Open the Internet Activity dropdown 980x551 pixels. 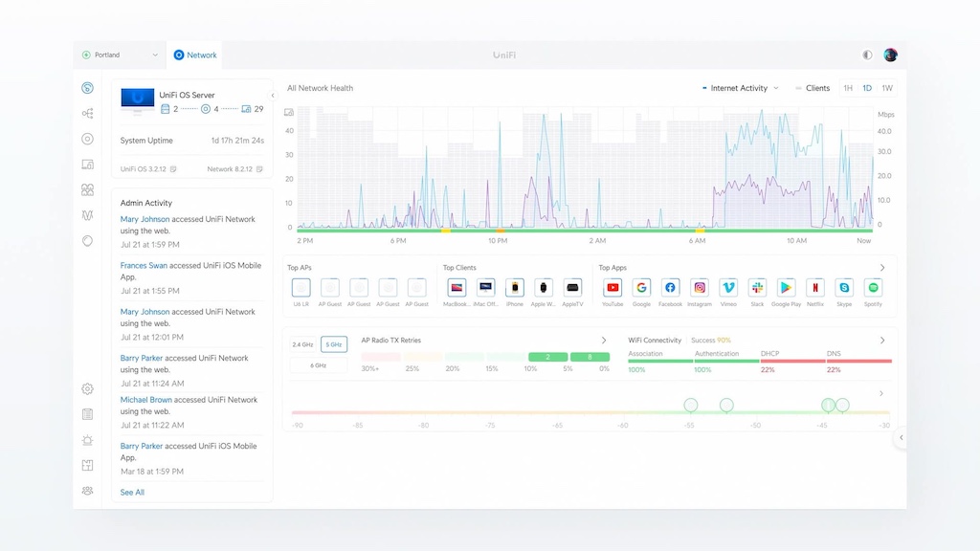(753, 87)
